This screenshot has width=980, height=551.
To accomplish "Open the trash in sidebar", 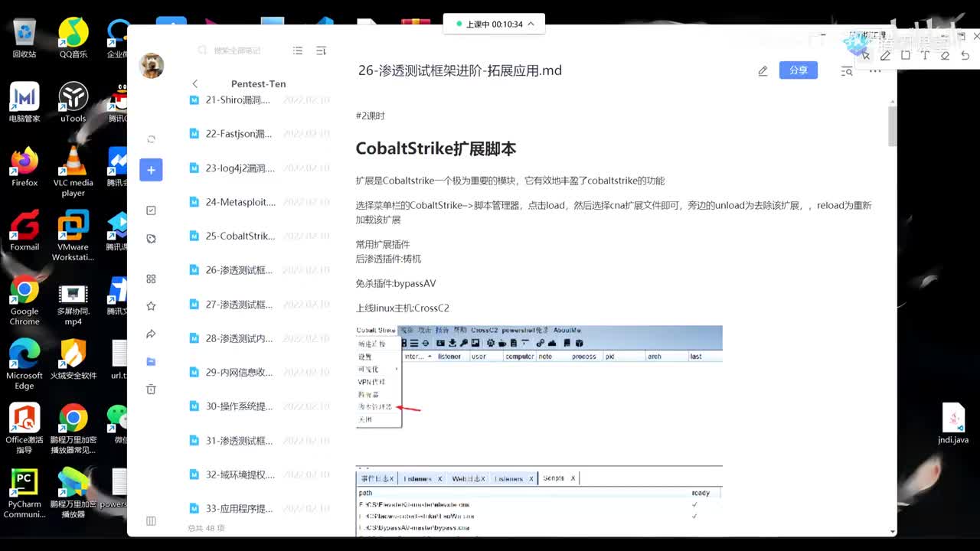I will click(x=151, y=389).
